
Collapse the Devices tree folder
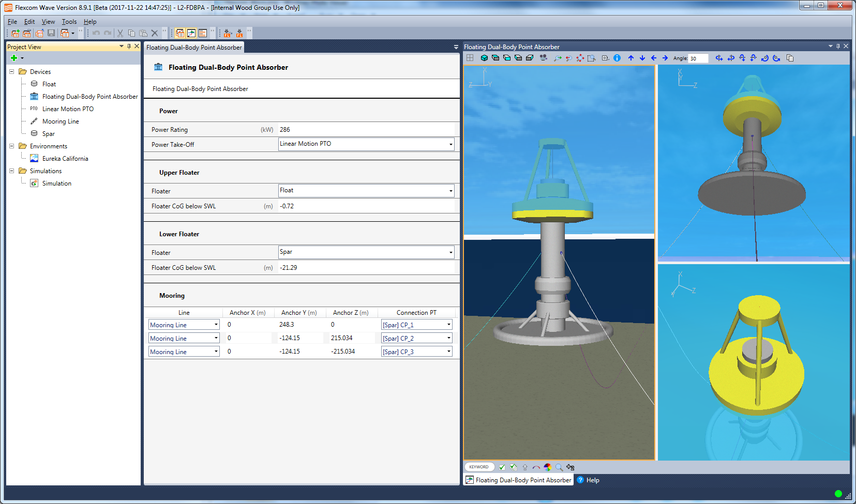[x=11, y=72]
